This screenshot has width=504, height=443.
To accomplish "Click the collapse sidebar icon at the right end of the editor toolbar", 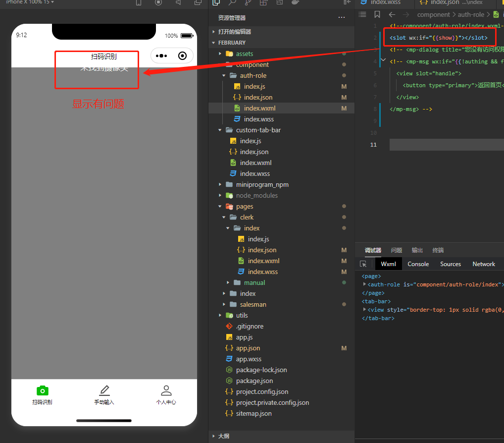I will coord(347,2).
